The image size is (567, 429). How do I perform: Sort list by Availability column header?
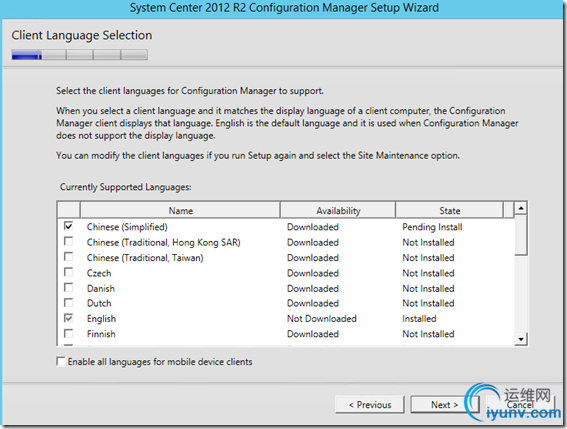[x=338, y=210]
